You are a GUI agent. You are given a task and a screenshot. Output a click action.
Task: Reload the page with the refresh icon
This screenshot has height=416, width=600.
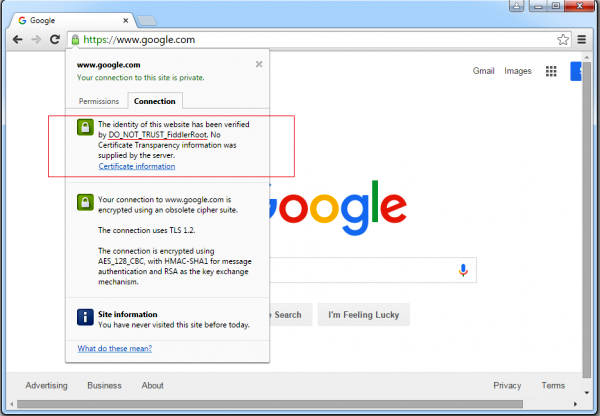55,39
